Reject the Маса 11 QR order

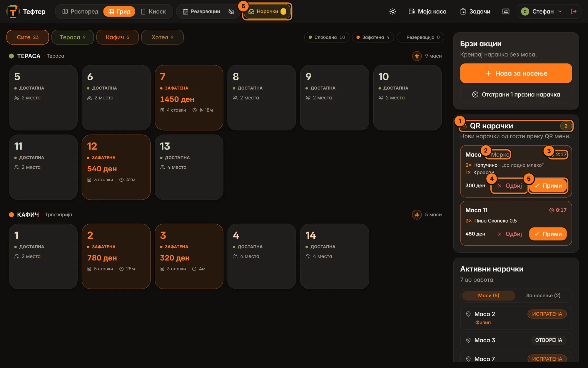510,234
